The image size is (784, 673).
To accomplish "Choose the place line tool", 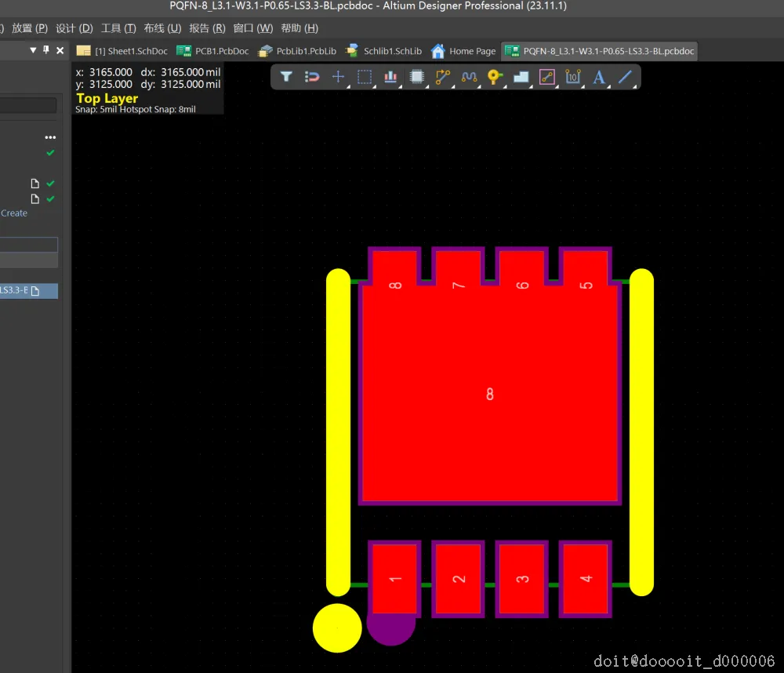I will tap(625, 77).
